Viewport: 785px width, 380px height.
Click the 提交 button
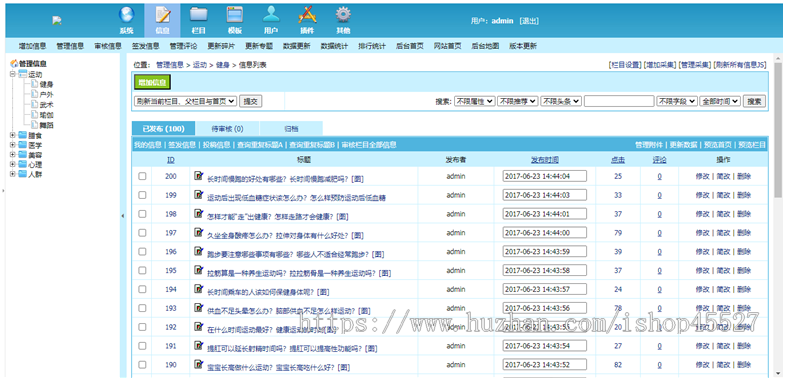250,101
